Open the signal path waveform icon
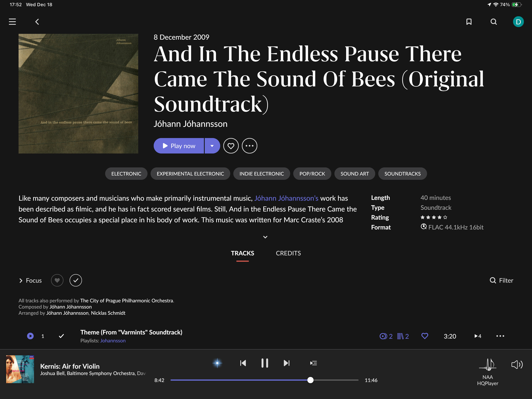Screen dimensions: 532x399 [488, 365]
